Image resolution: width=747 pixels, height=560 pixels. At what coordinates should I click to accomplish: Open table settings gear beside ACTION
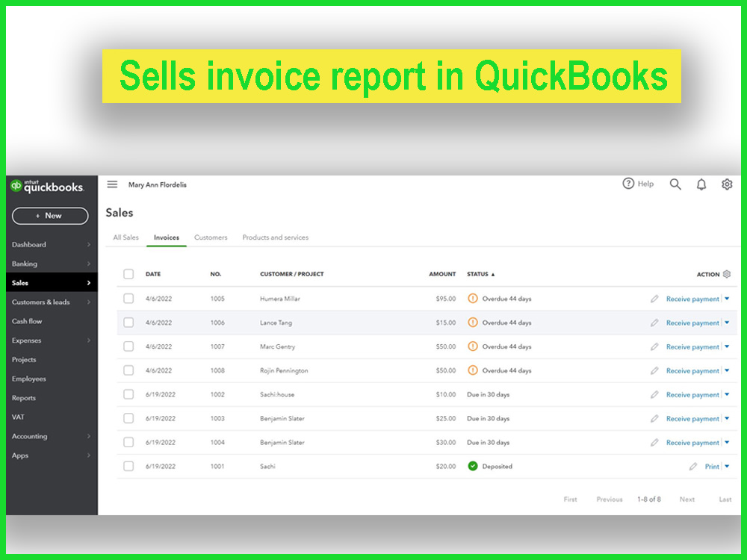coord(727,274)
